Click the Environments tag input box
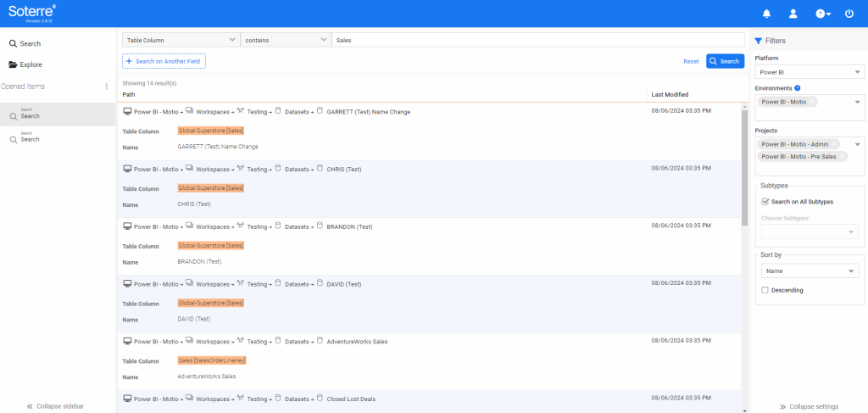The width and height of the screenshot is (868, 413). tap(810, 108)
